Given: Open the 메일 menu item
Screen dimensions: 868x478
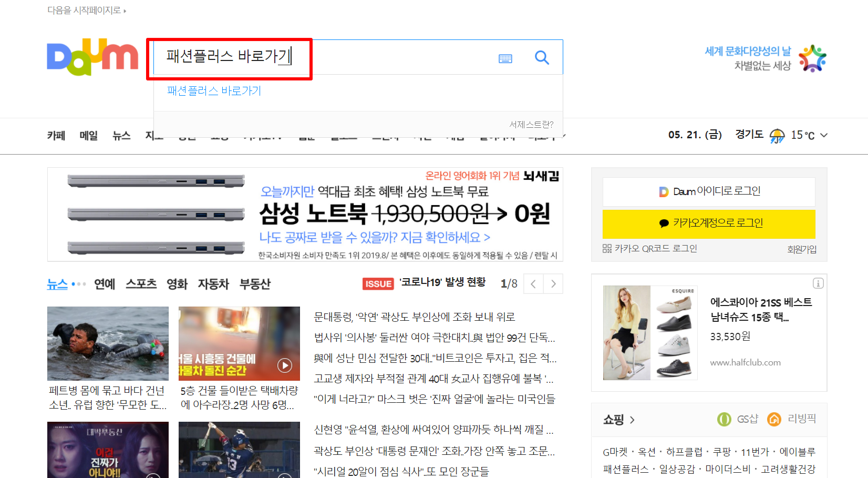Looking at the screenshot, I should coord(89,136).
